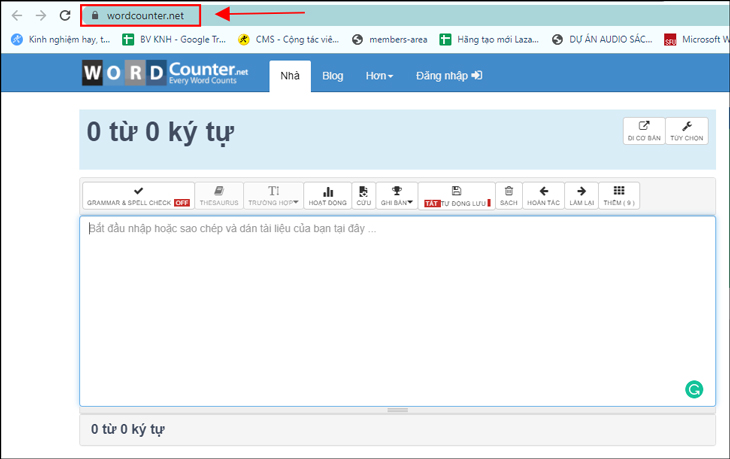Open the TÙY CHỌN wrench options
This screenshot has width=730, height=459.
coord(687,131)
